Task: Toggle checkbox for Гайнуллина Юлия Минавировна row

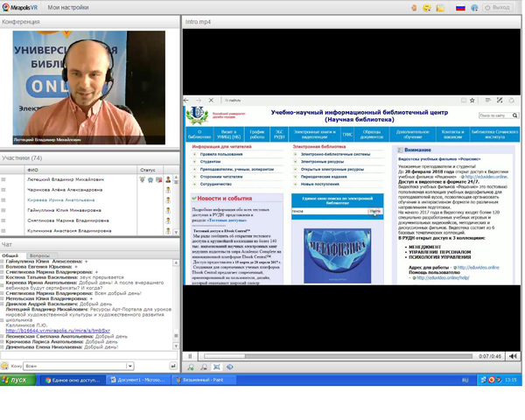Action: (x=3, y=210)
